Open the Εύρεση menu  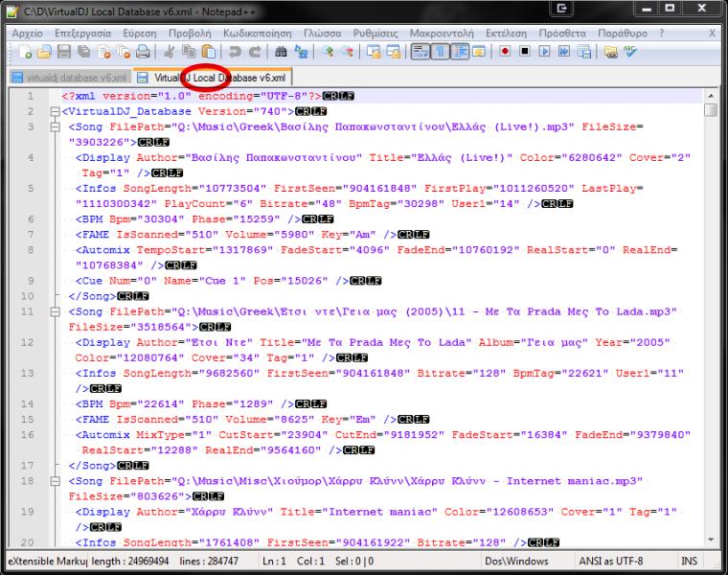[140, 34]
